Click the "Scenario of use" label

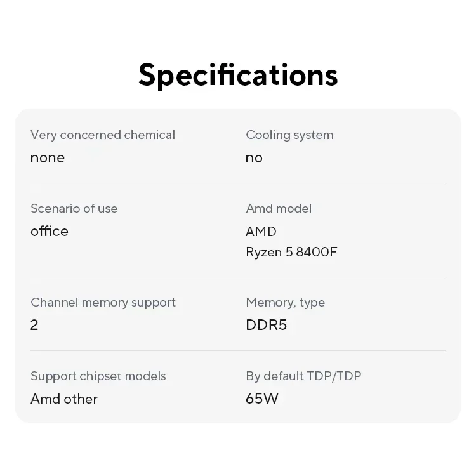(x=74, y=208)
